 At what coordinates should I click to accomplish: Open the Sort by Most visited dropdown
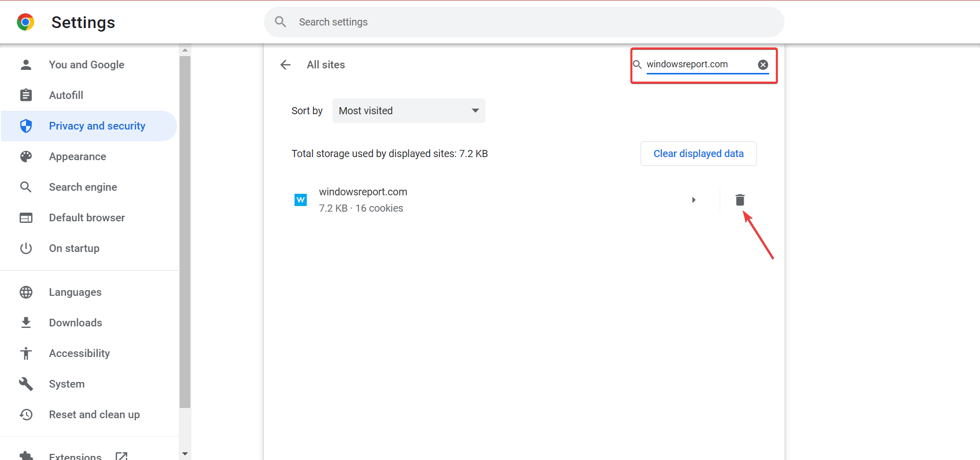408,111
